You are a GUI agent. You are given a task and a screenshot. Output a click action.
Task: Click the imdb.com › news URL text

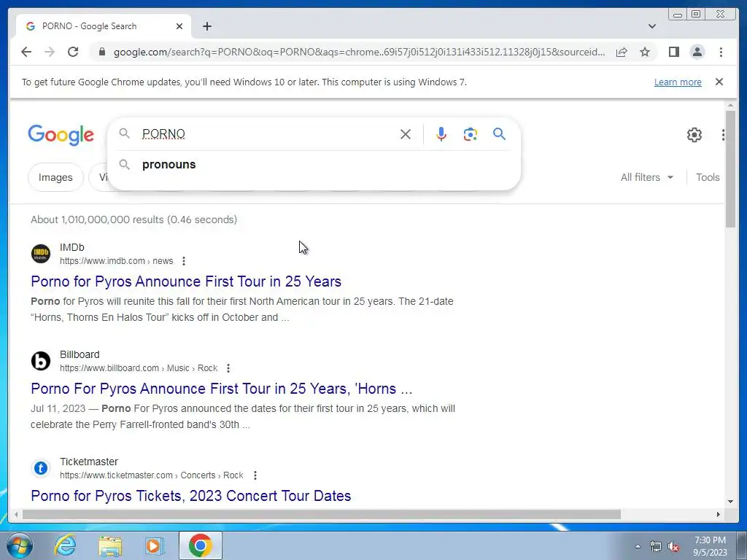tap(116, 261)
